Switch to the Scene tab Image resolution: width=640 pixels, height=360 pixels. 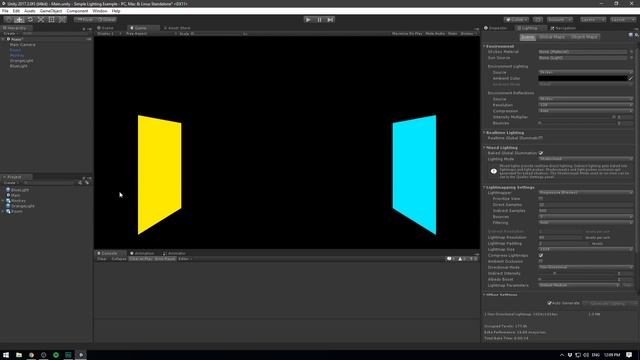click(x=106, y=28)
